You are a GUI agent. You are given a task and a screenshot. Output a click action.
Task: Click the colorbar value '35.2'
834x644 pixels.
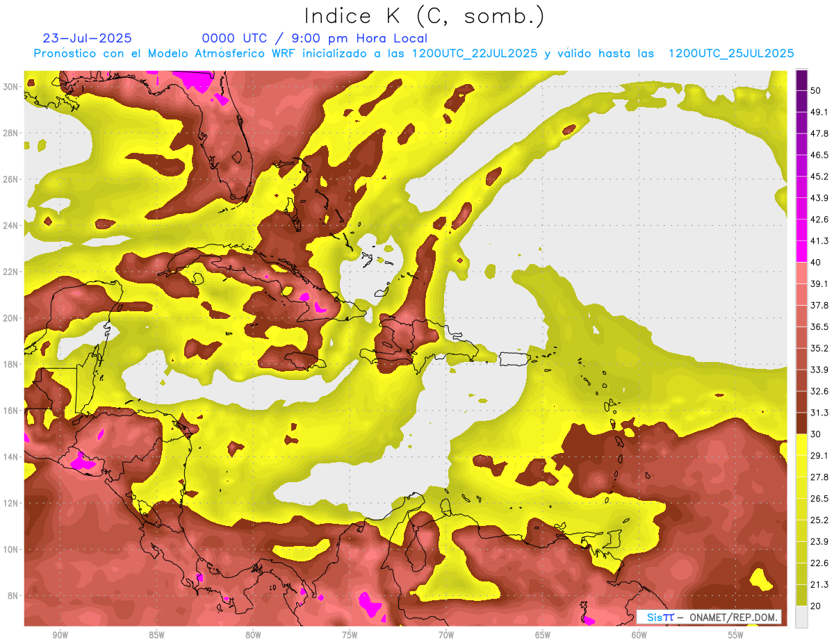coord(819,349)
